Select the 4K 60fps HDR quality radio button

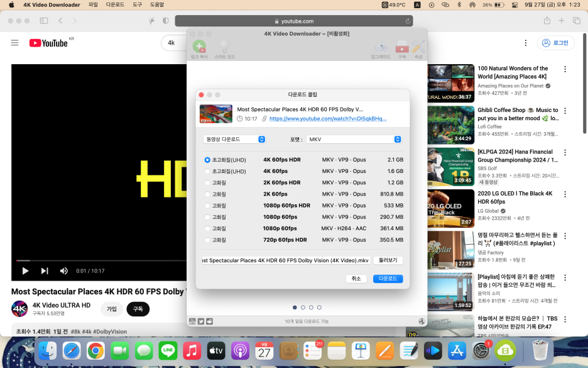tap(207, 160)
